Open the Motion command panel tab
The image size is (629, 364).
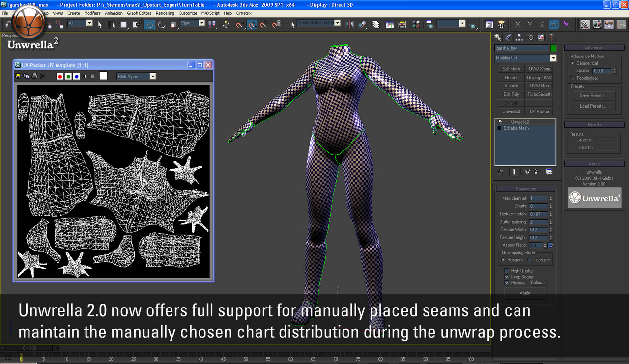pos(530,37)
